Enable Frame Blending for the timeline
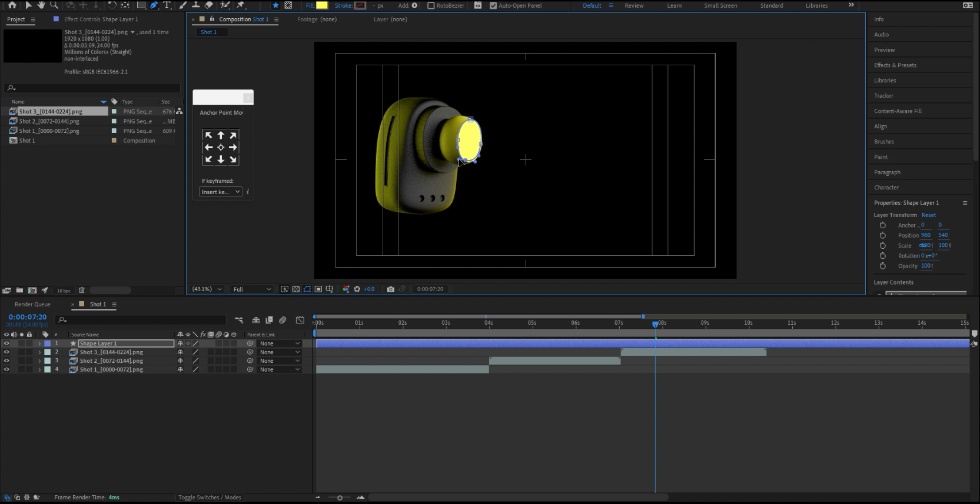The image size is (980, 504). (x=269, y=320)
